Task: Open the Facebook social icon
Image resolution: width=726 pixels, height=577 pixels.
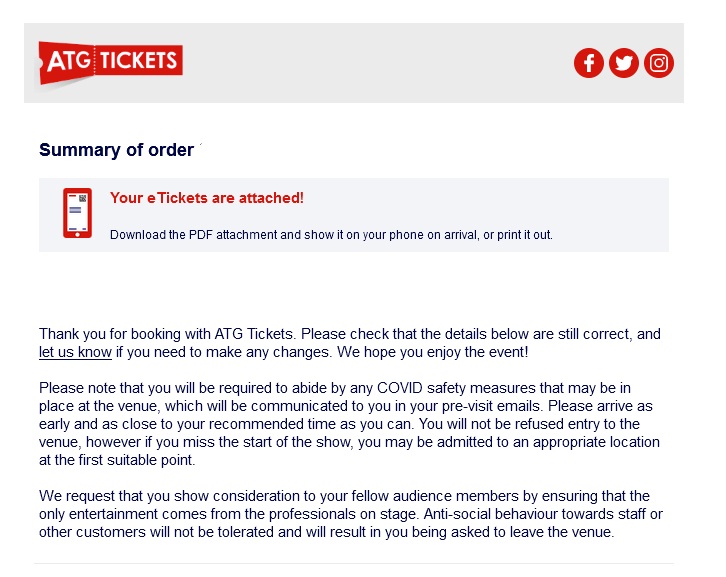Action: (x=588, y=63)
